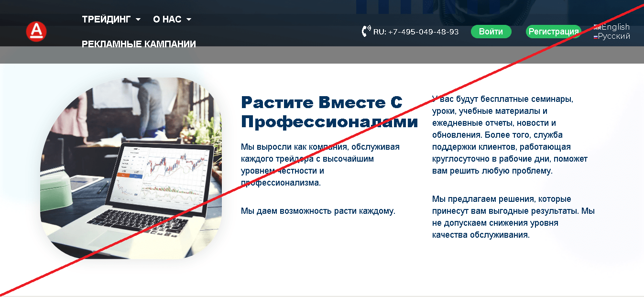Screen dimensions: 644x297
Task: Expand the О НАС dropdown arrow
Action: [189, 20]
